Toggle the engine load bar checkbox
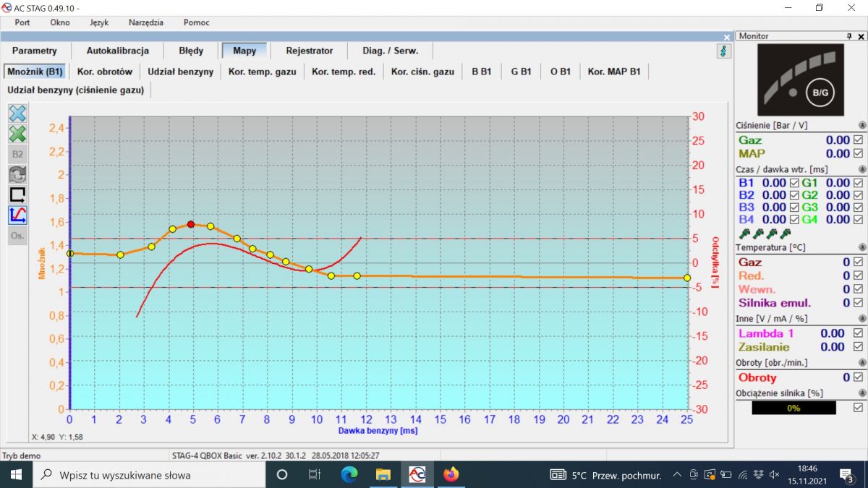The width and height of the screenshot is (868, 488). point(858,408)
